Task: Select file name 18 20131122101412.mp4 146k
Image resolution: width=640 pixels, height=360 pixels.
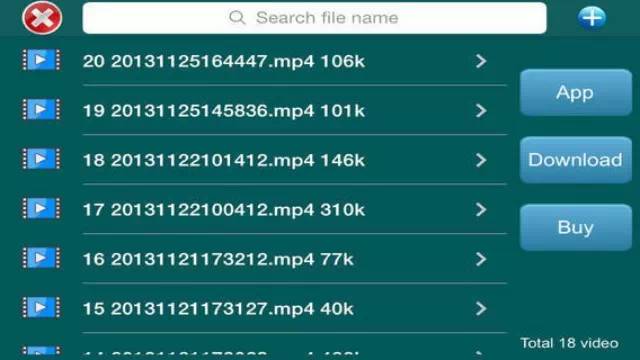Action: [224, 160]
